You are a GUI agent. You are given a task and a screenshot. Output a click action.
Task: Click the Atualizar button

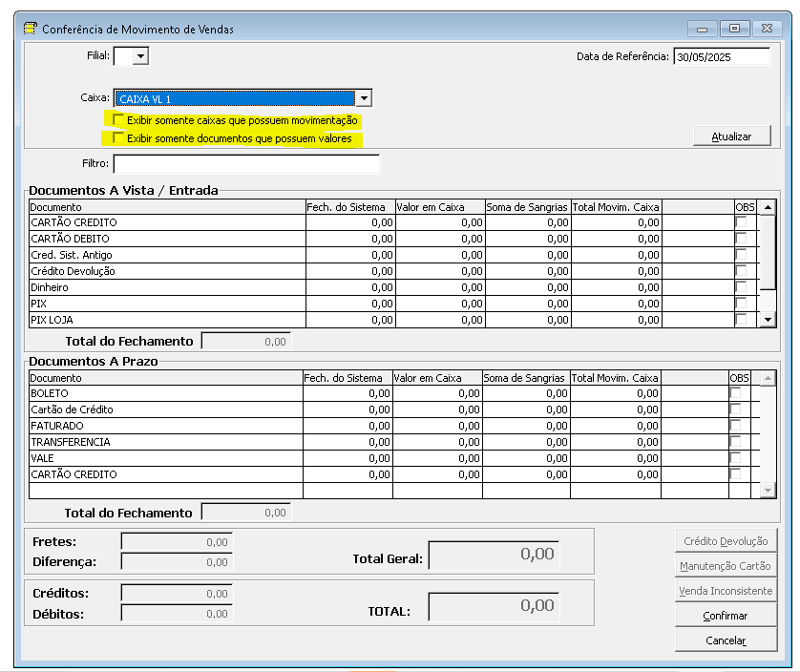click(731, 136)
